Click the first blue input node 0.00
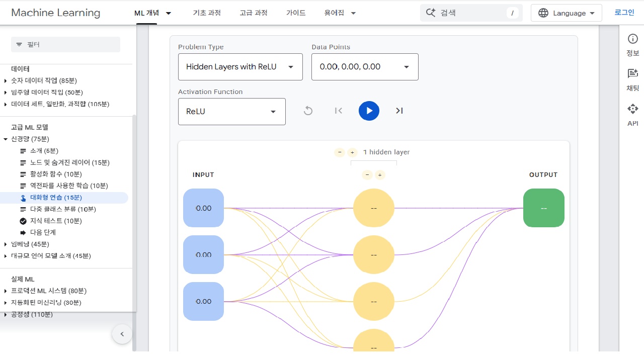The width and height of the screenshot is (644, 362). (x=203, y=208)
